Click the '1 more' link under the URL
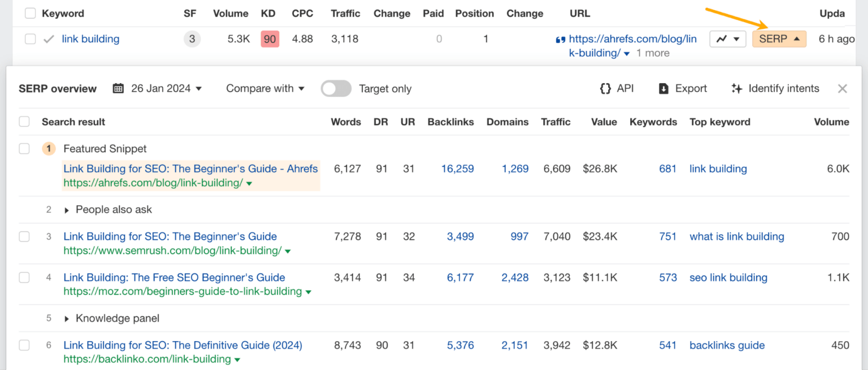 653,53
